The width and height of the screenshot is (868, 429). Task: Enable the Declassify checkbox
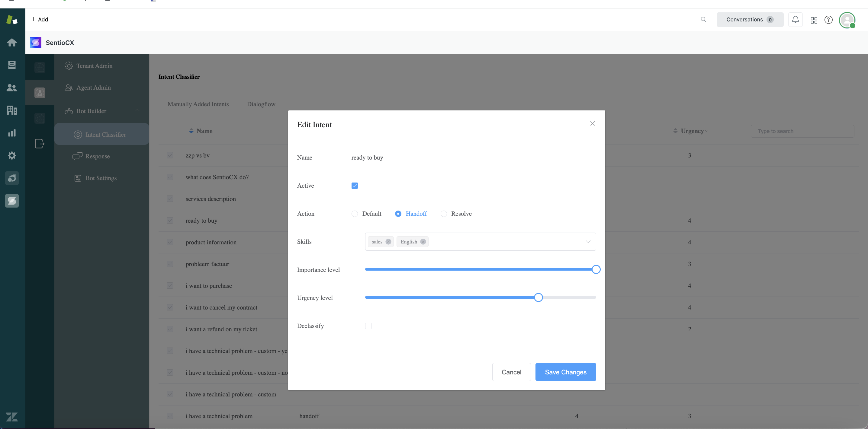(x=368, y=326)
